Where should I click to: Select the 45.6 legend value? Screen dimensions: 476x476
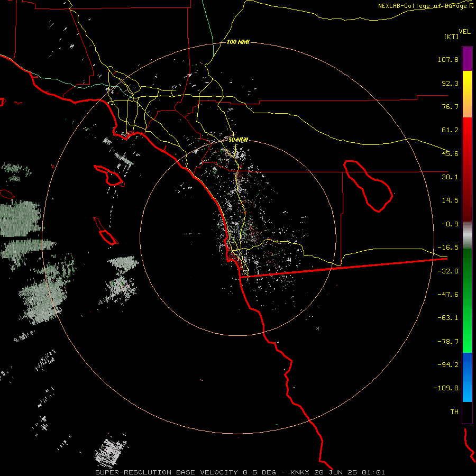pyautogui.click(x=450, y=153)
